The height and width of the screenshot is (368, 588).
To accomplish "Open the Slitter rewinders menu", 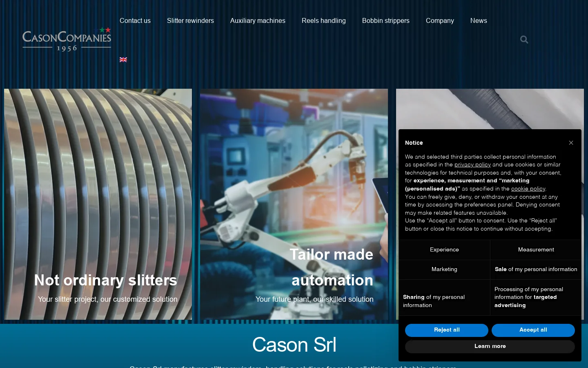I will (x=190, y=20).
